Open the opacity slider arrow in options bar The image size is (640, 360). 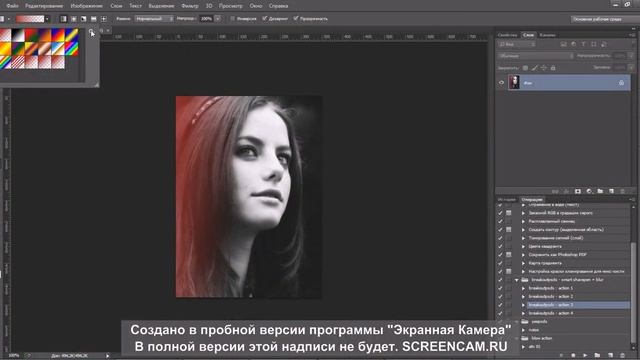click(218, 19)
